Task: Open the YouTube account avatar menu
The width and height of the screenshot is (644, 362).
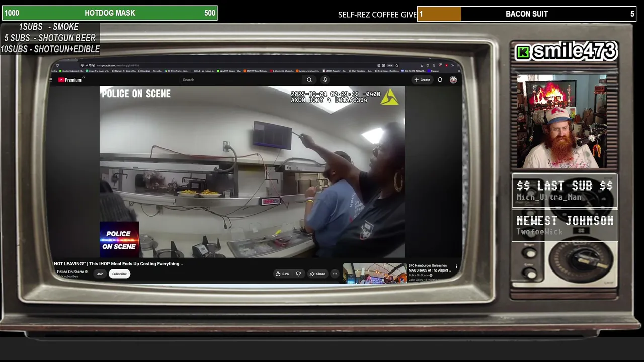Action: (x=453, y=80)
